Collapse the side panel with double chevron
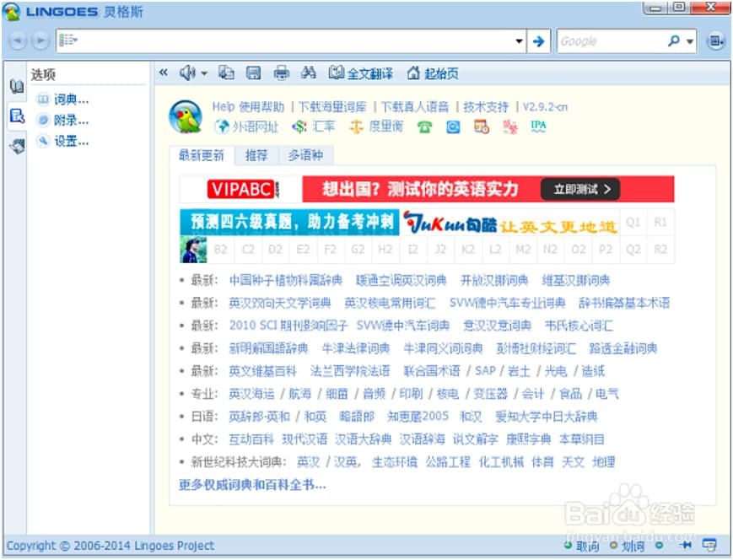The height and width of the screenshot is (560, 733). [164, 73]
